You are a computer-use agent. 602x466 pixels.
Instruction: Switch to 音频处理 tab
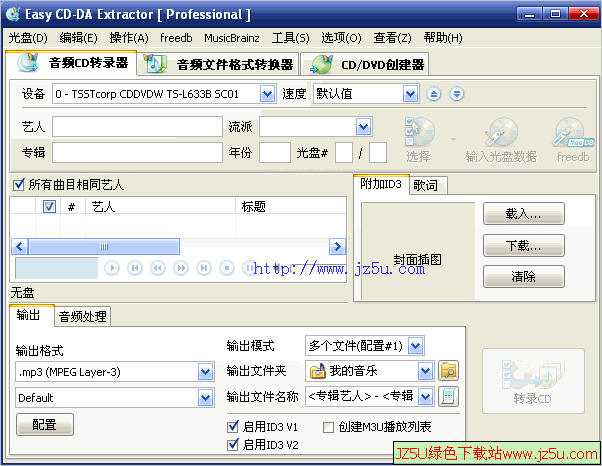pyautogui.click(x=83, y=317)
